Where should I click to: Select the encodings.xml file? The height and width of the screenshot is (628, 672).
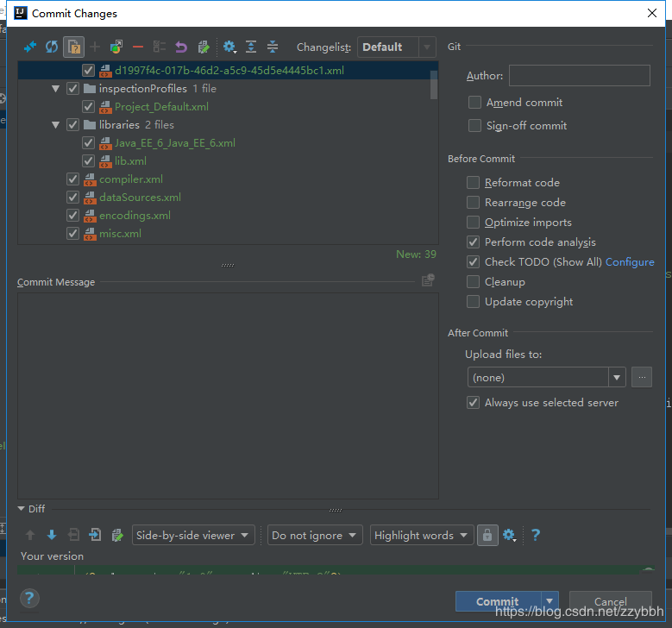(135, 216)
